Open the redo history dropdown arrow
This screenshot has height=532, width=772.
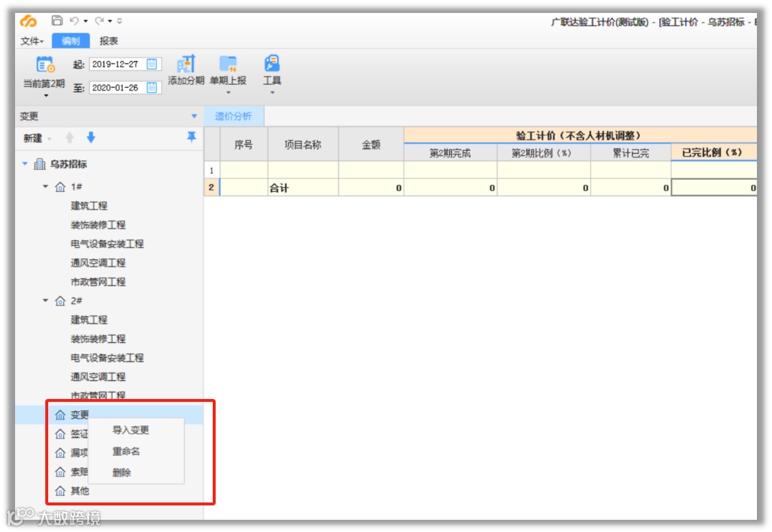(x=110, y=21)
